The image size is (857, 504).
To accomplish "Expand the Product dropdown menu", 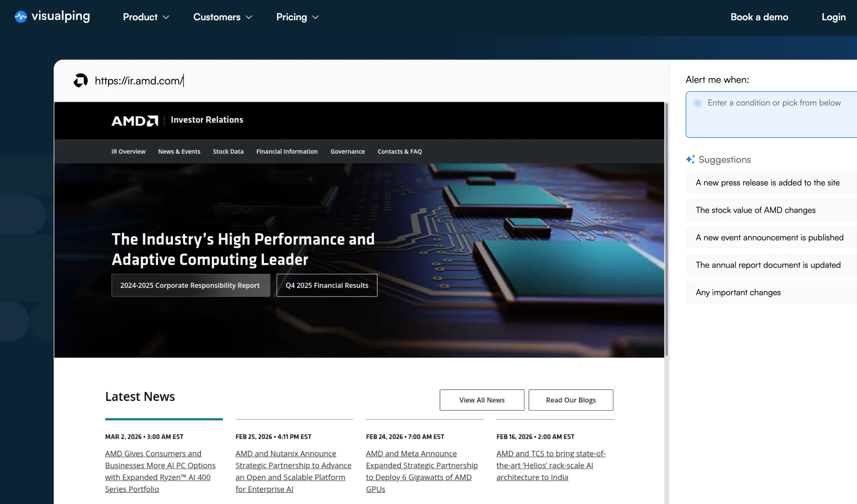I will point(146,17).
